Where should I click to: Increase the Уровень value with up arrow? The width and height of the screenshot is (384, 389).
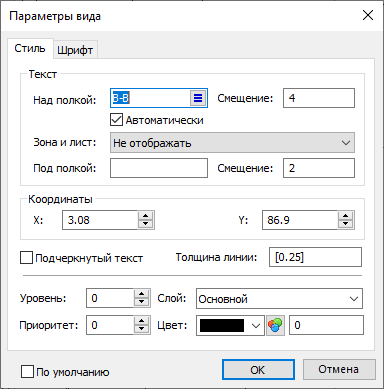point(142,294)
